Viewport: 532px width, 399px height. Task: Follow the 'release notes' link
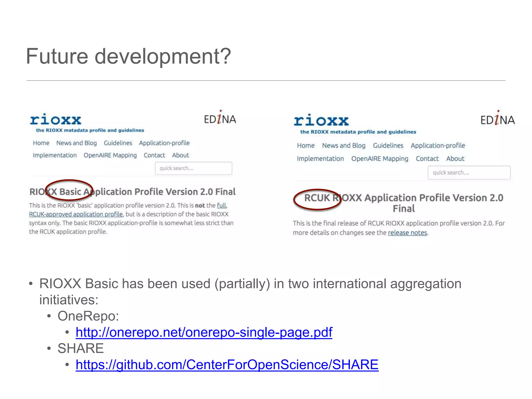[x=407, y=233]
